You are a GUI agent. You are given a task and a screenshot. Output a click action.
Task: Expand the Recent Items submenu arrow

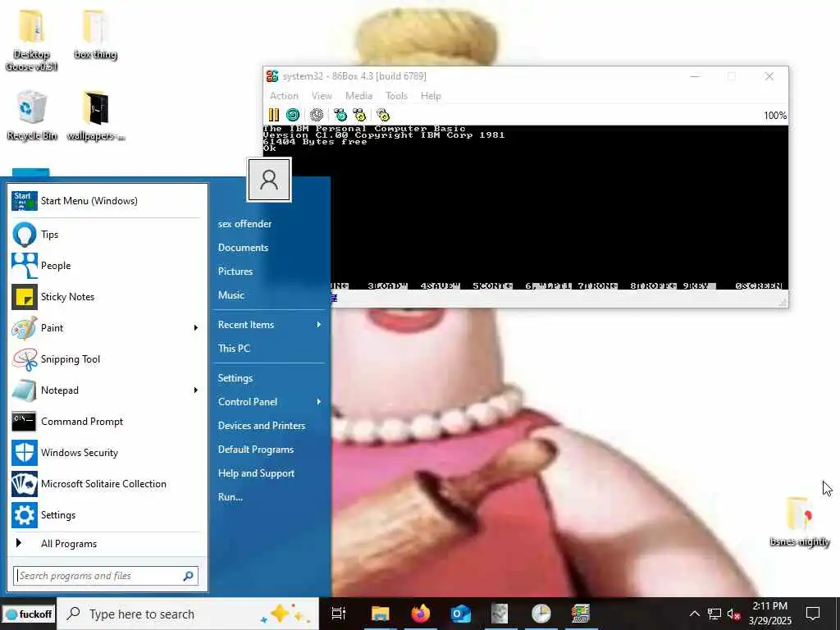point(319,325)
